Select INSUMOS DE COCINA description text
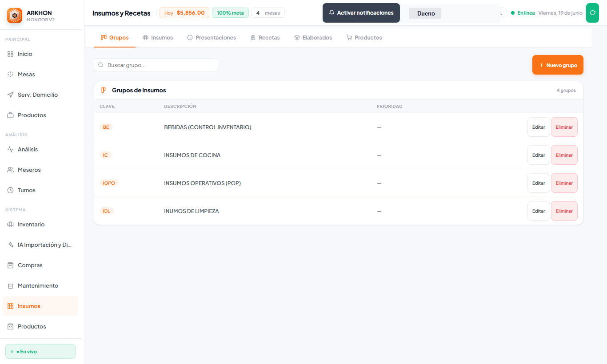The height and width of the screenshot is (364, 607). pyautogui.click(x=192, y=155)
